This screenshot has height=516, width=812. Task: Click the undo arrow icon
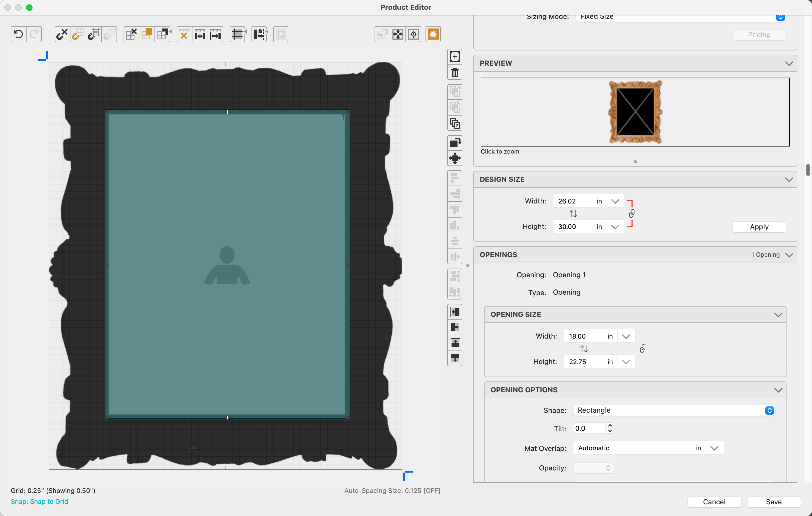coord(18,34)
